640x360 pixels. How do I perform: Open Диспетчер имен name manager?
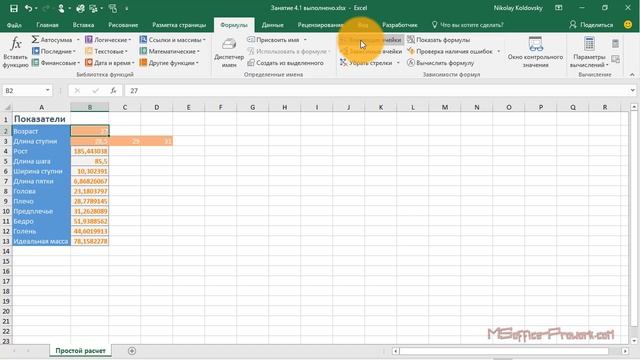click(229, 52)
